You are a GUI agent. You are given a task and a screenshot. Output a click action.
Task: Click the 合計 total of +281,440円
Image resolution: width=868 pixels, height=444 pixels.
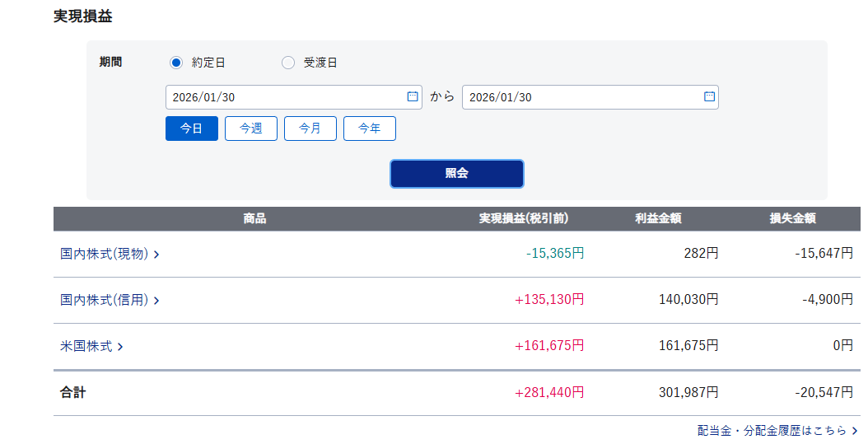point(549,393)
